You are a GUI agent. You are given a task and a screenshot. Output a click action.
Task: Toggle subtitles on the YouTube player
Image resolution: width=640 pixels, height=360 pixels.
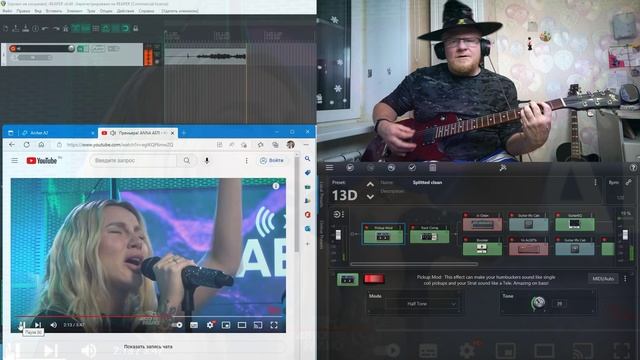(x=194, y=325)
